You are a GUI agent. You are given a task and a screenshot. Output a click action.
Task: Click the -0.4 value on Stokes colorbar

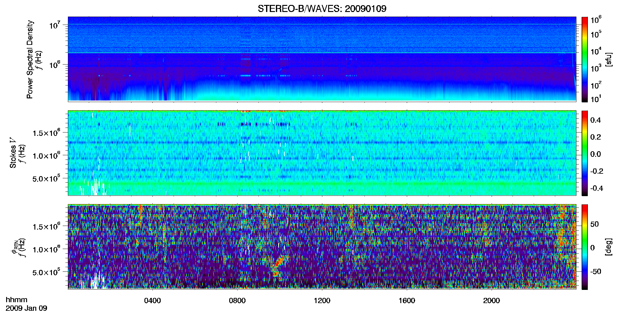[x=597, y=188]
